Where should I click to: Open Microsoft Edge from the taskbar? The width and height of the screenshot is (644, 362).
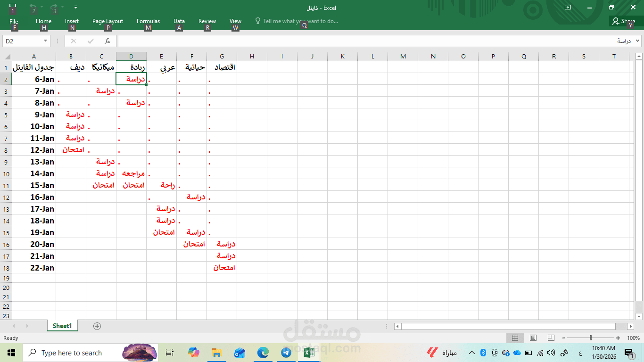click(263, 353)
